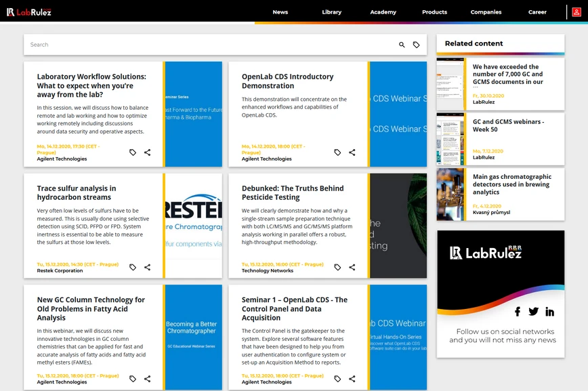Click CDS Webinar thumbnail on Seminar 1 card
The height and width of the screenshot is (391, 588).
398,337
